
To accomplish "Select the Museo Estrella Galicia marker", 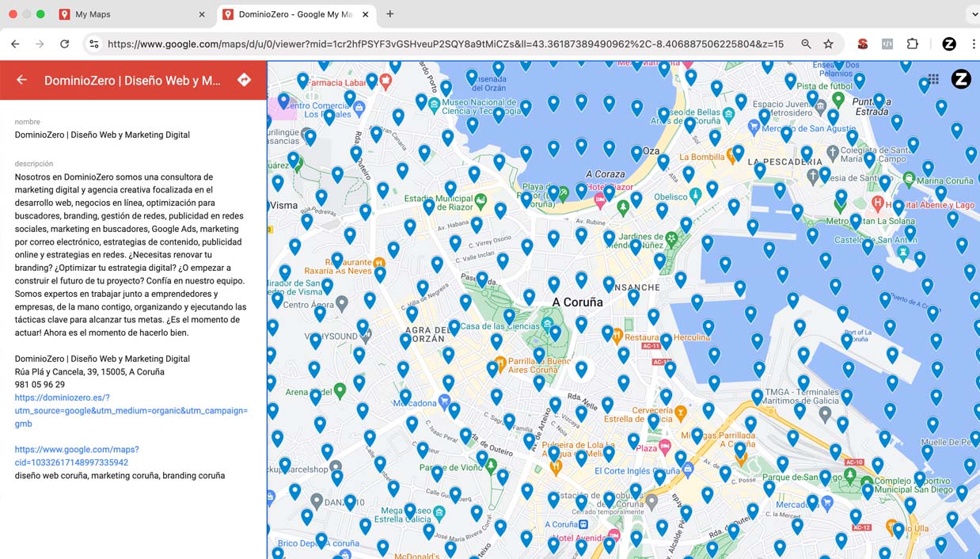I will [439, 513].
